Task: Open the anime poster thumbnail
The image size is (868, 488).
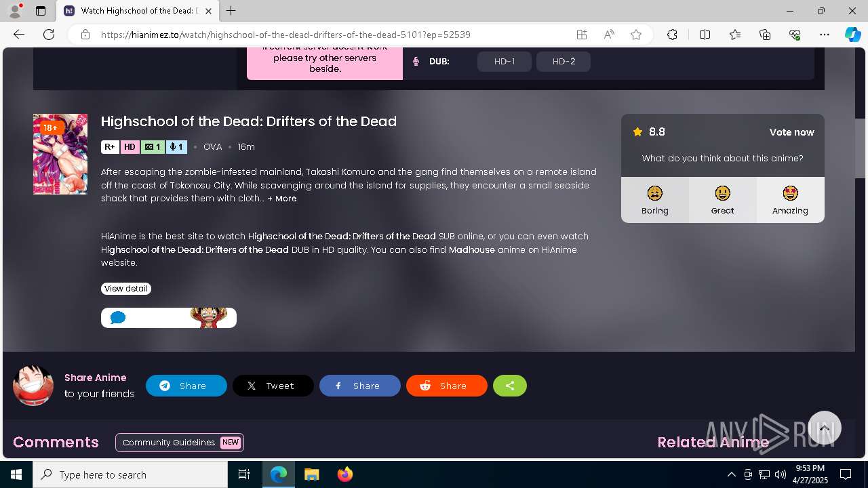Action: [x=60, y=154]
